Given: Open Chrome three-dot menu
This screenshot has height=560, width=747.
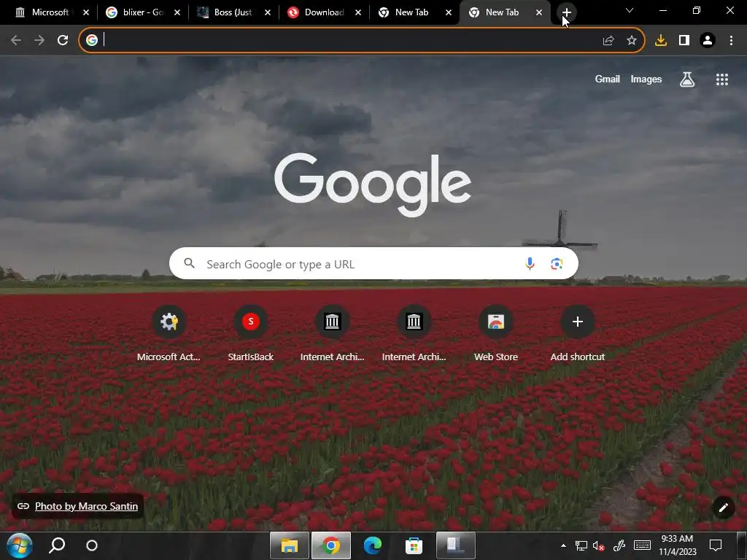Looking at the screenshot, I should tap(731, 41).
